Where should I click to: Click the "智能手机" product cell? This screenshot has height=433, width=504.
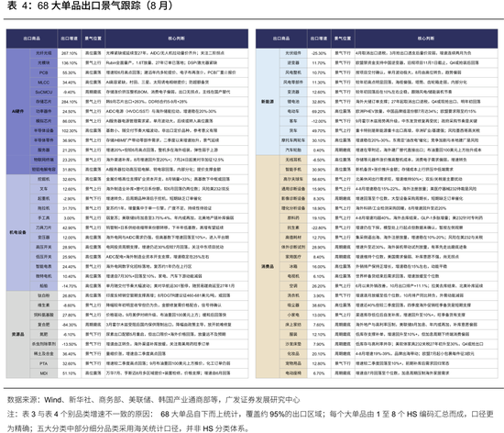(293, 170)
